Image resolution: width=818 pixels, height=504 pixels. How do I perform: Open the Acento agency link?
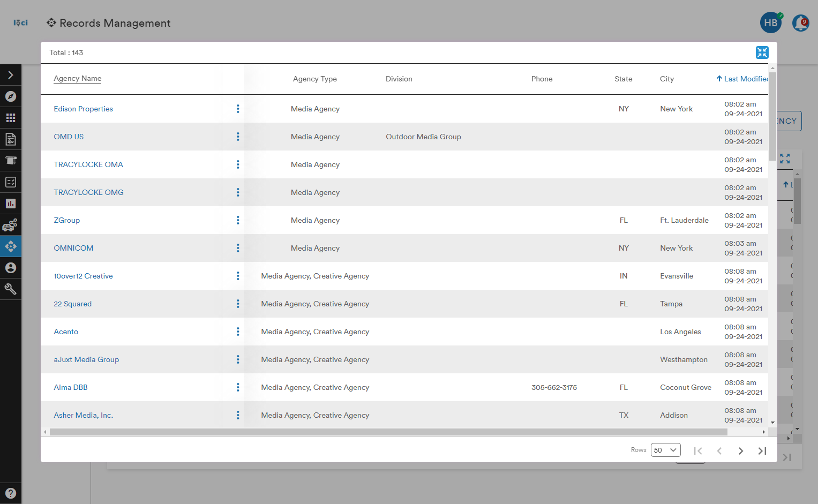point(66,332)
